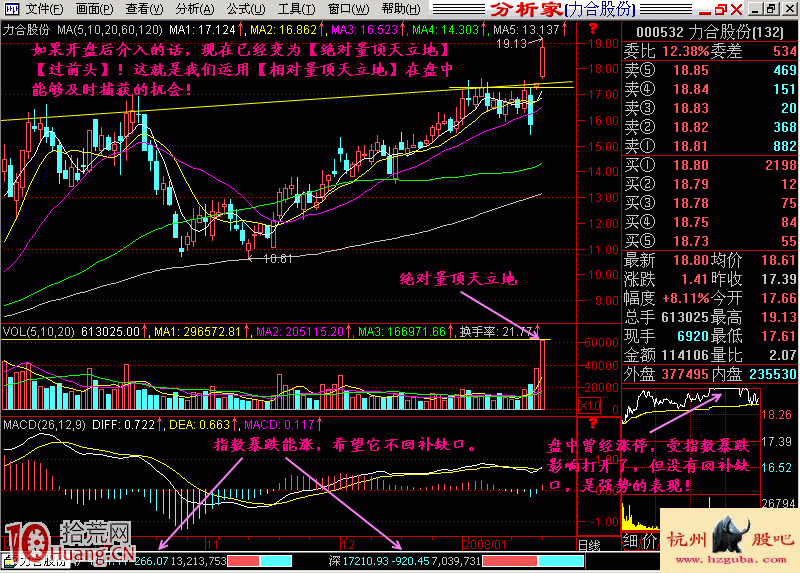The image size is (800, 573).
Task: Click the red-cyan ratio bar after 7,039,731
Action: (533, 561)
